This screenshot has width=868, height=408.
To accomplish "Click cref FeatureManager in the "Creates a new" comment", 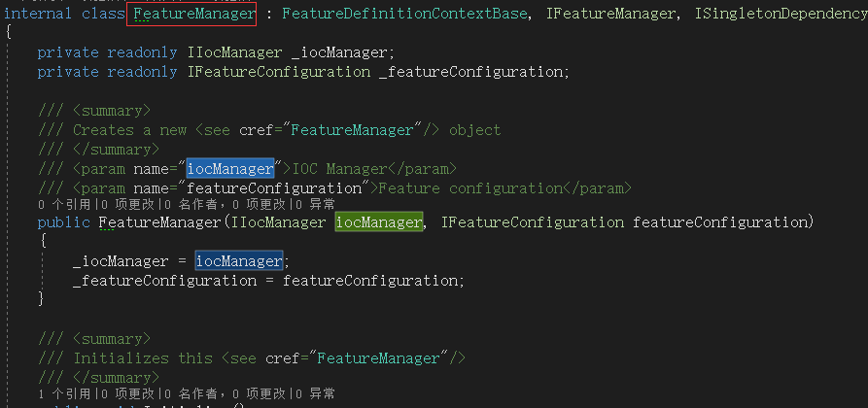I will pos(352,130).
